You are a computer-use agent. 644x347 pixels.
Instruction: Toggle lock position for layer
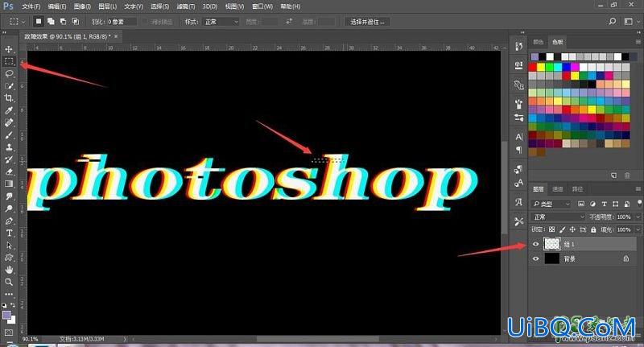click(x=572, y=229)
